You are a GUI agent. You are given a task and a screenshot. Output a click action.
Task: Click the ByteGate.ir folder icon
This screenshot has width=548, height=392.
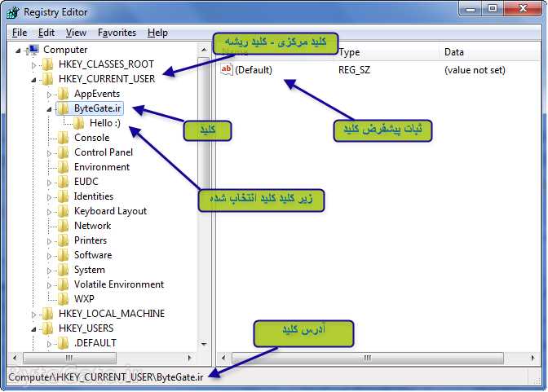point(63,108)
